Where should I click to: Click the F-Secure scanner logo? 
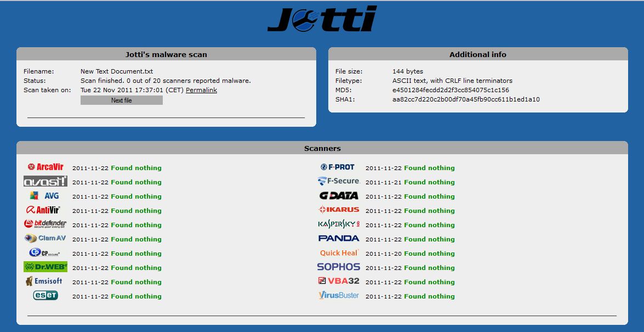tap(339, 181)
